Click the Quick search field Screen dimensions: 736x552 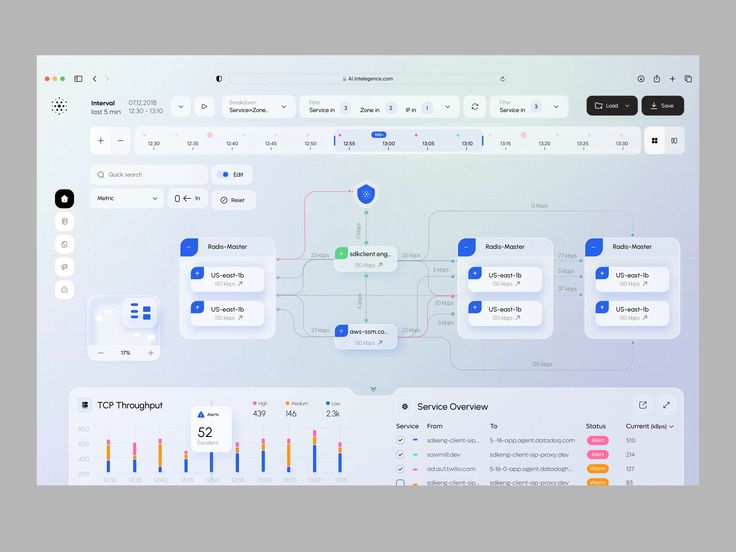pyautogui.click(x=149, y=175)
